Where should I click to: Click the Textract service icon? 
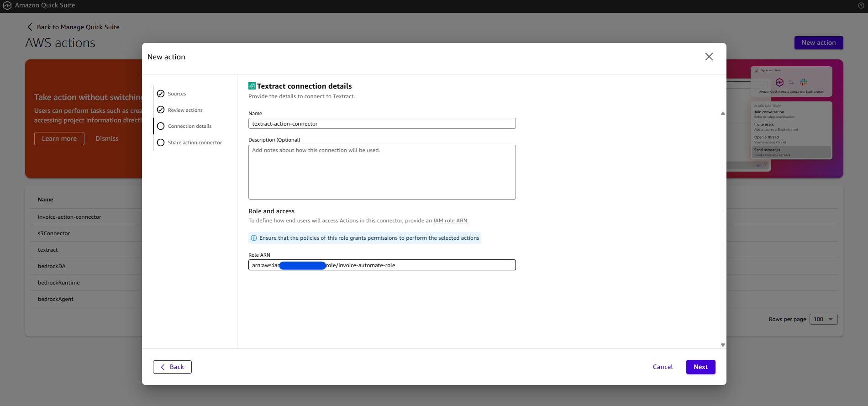point(252,86)
